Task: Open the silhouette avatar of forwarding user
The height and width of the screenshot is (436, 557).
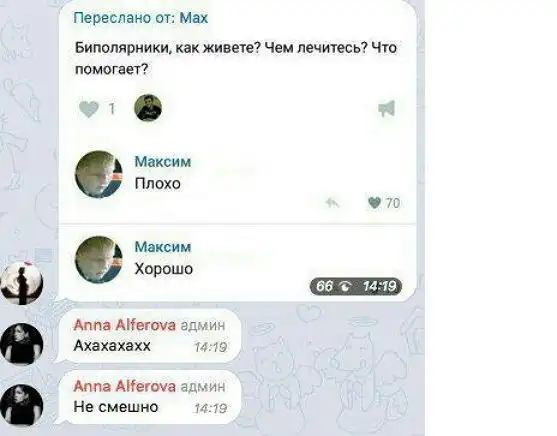Action: pos(22,284)
